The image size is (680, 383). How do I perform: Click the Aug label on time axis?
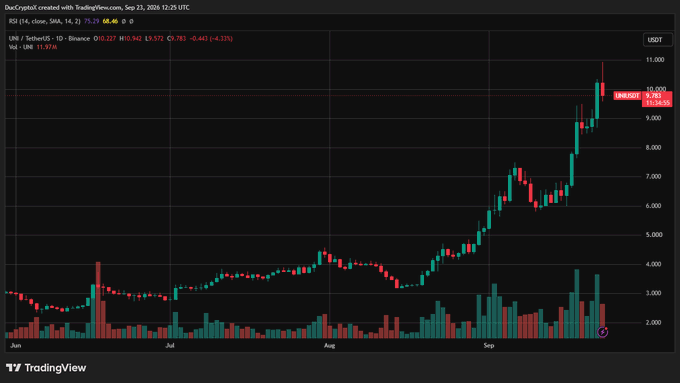click(x=330, y=346)
